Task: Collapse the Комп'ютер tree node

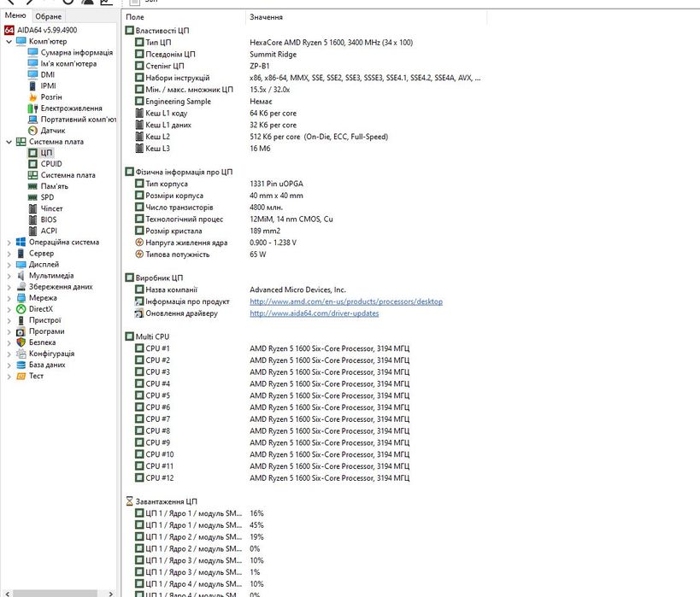Action: (9, 42)
